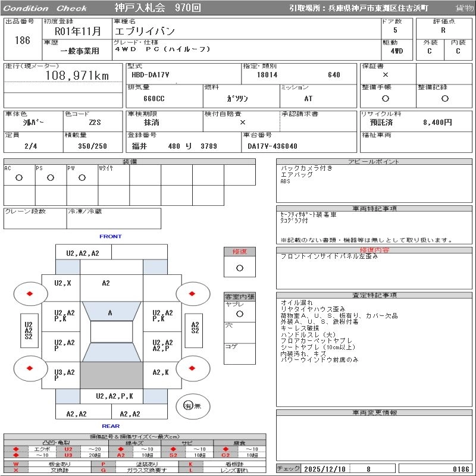Click the PW equipment circle mark
Viewport: 476px width, 476px height.
[x=82, y=177]
